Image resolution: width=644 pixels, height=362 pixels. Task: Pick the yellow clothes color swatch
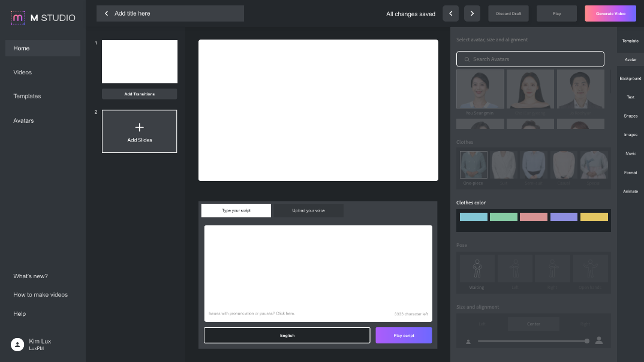click(x=594, y=217)
